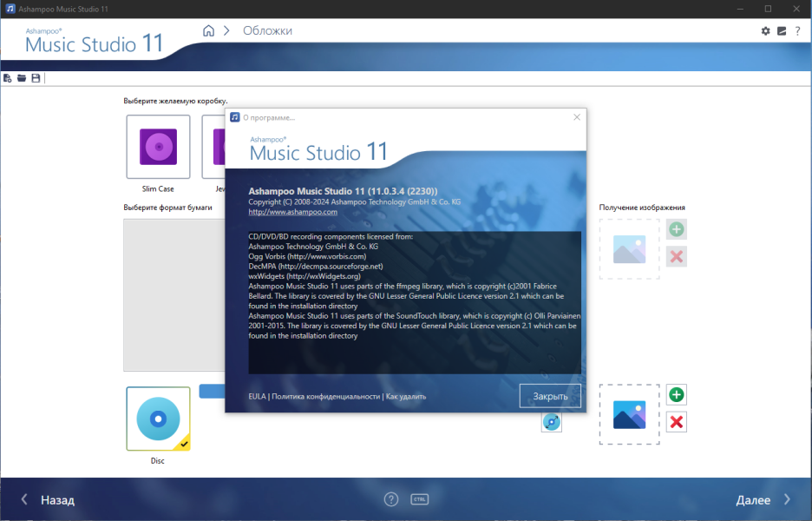Open the settings gear icon
812x521 pixels.
pyautogui.click(x=765, y=31)
